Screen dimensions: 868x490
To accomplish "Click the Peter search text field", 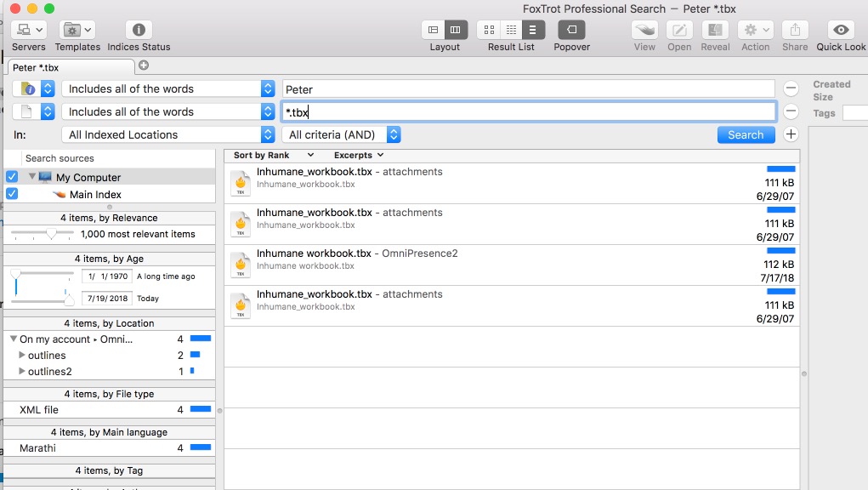I will coord(528,89).
